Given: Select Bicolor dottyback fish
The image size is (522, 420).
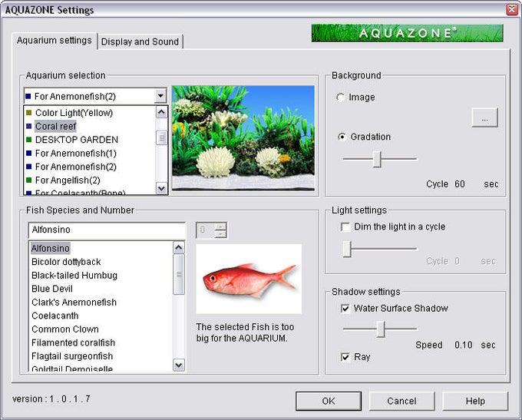Looking at the screenshot, I should click(66, 262).
